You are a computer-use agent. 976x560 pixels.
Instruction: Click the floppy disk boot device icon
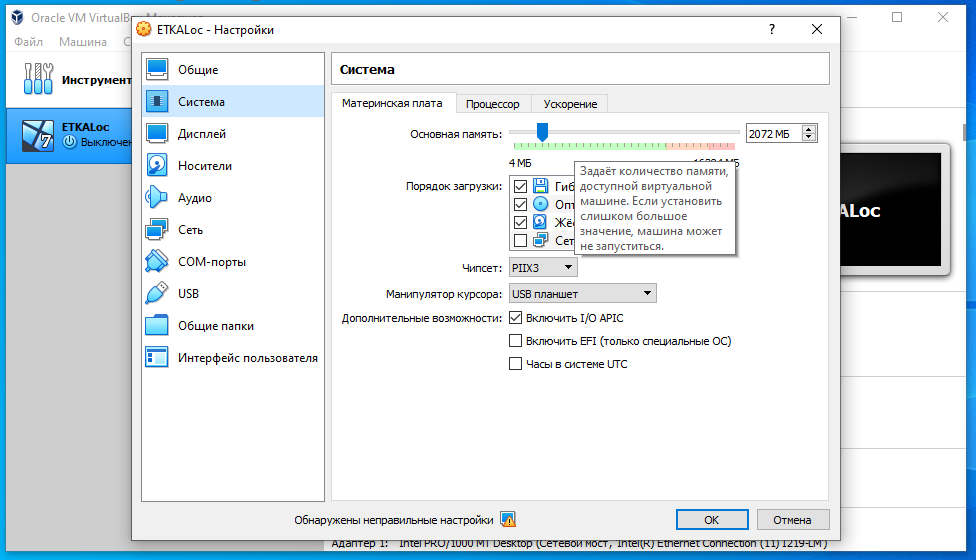click(540, 186)
